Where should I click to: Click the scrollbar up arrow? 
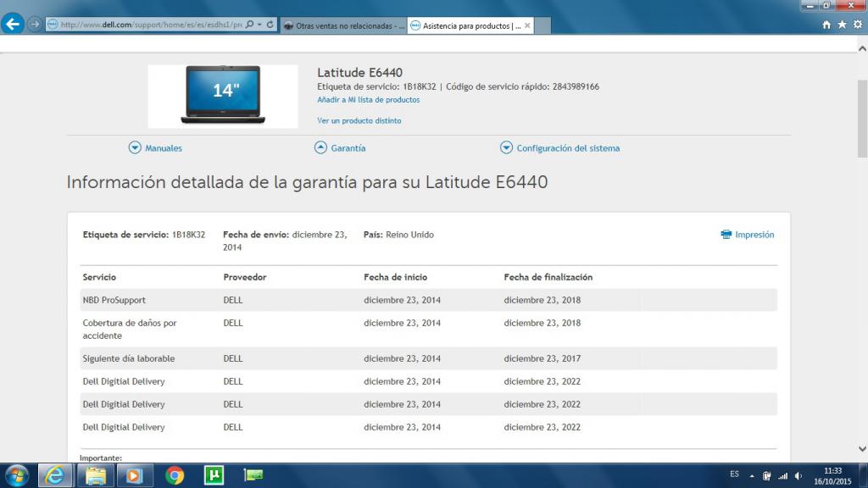[862, 48]
